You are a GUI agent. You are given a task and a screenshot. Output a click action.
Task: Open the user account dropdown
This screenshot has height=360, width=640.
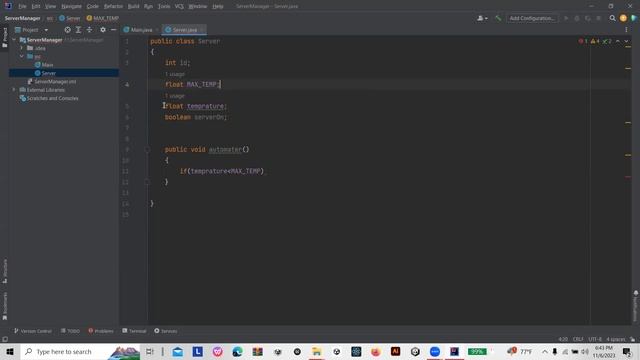482,18
